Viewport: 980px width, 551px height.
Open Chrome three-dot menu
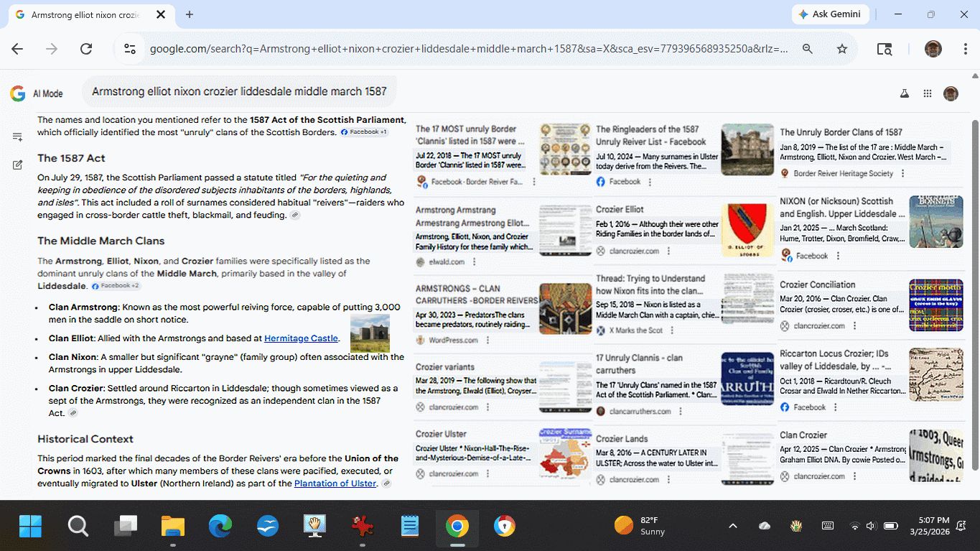click(966, 49)
